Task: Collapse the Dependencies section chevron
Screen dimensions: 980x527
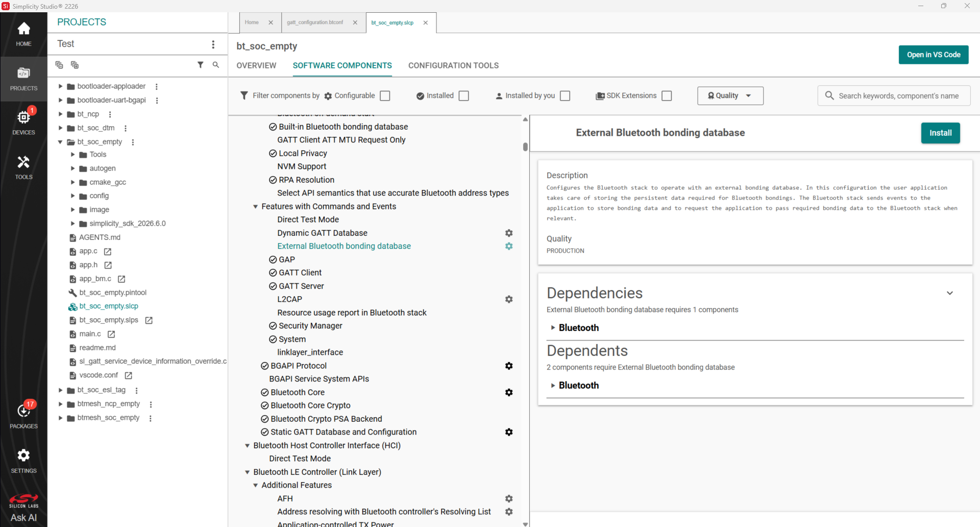Action: pyautogui.click(x=950, y=293)
